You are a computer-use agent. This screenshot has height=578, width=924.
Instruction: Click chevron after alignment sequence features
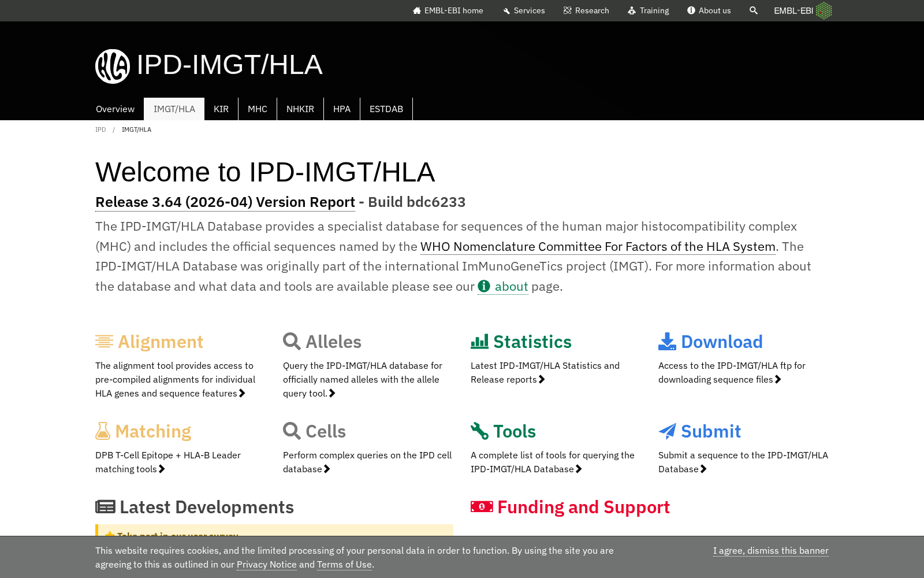pos(242,393)
